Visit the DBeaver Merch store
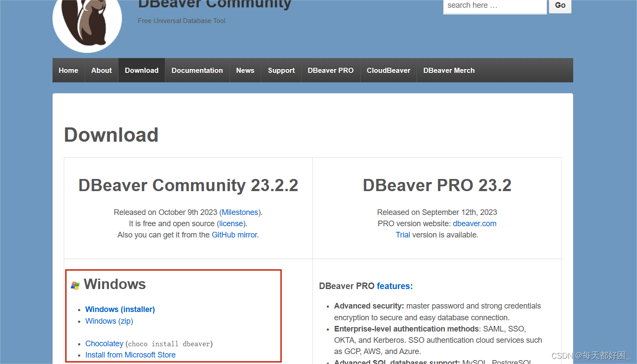Screen dimensions: 637x364 [x=449, y=70]
